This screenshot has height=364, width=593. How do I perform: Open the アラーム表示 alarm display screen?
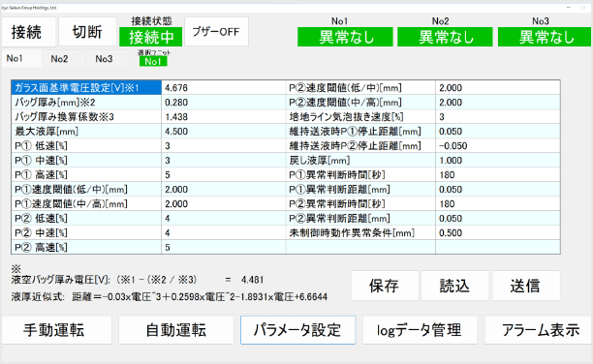click(x=539, y=330)
